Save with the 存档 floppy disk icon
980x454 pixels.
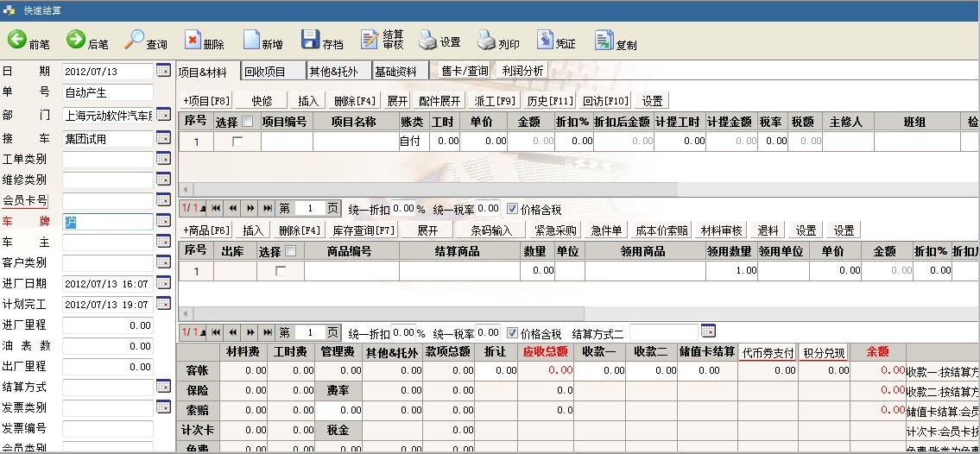(x=310, y=40)
